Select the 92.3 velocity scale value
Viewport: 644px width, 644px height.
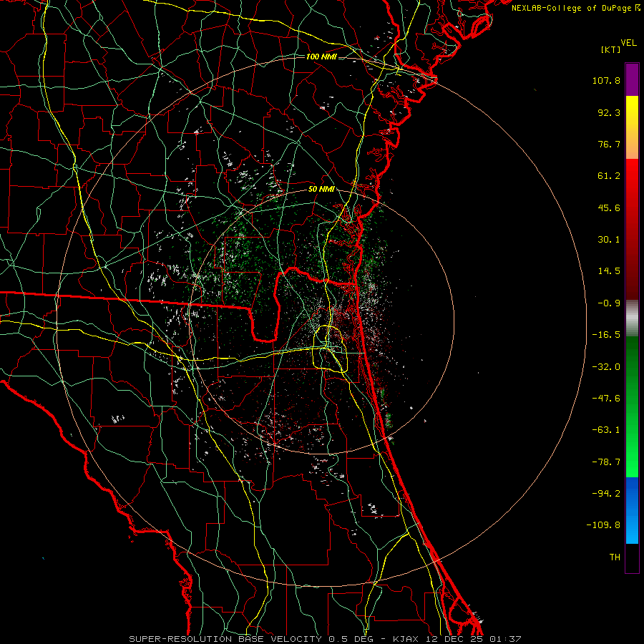pyautogui.click(x=609, y=112)
